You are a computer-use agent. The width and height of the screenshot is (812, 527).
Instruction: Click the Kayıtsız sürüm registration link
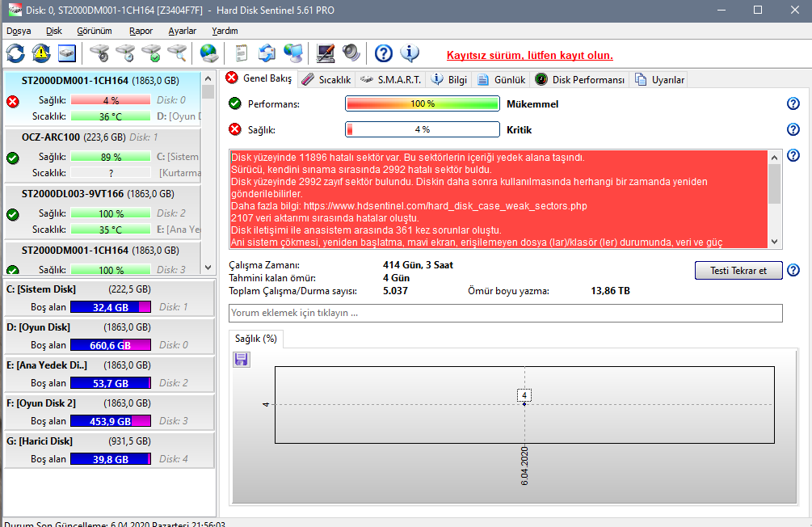[x=530, y=56]
